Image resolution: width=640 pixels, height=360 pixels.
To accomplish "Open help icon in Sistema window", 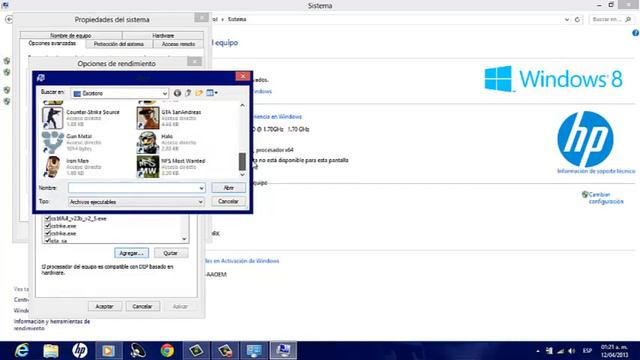I will coord(636,33).
